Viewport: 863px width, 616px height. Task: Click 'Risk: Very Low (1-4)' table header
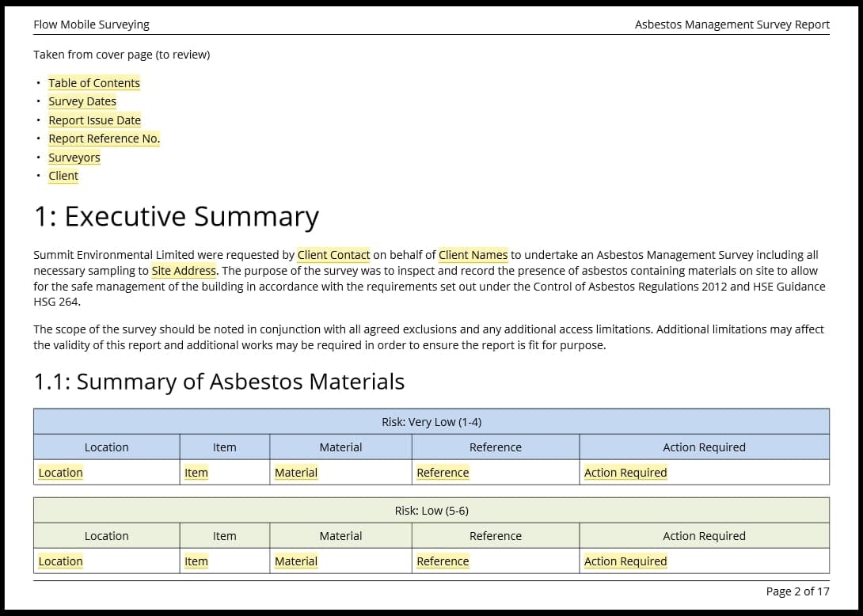[x=431, y=422]
